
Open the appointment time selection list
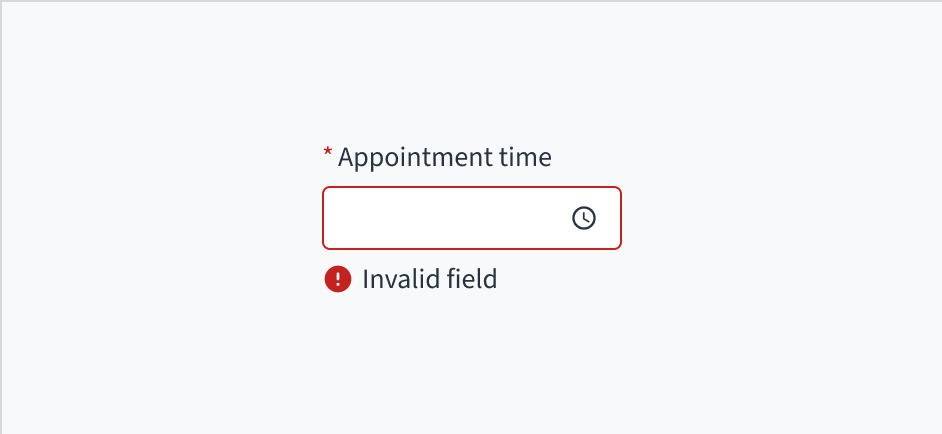pos(584,218)
